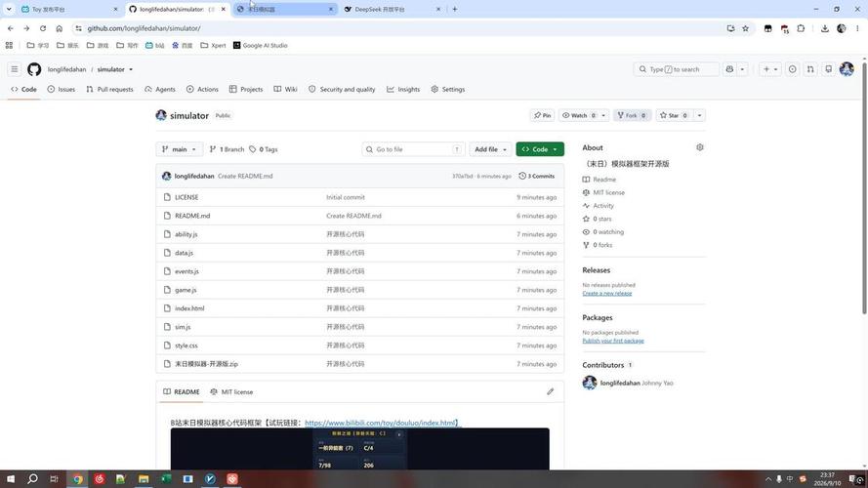This screenshot has width=868, height=488.
Task: Expand the Copilot dropdown arrow in header
Action: [x=742, y=69]
